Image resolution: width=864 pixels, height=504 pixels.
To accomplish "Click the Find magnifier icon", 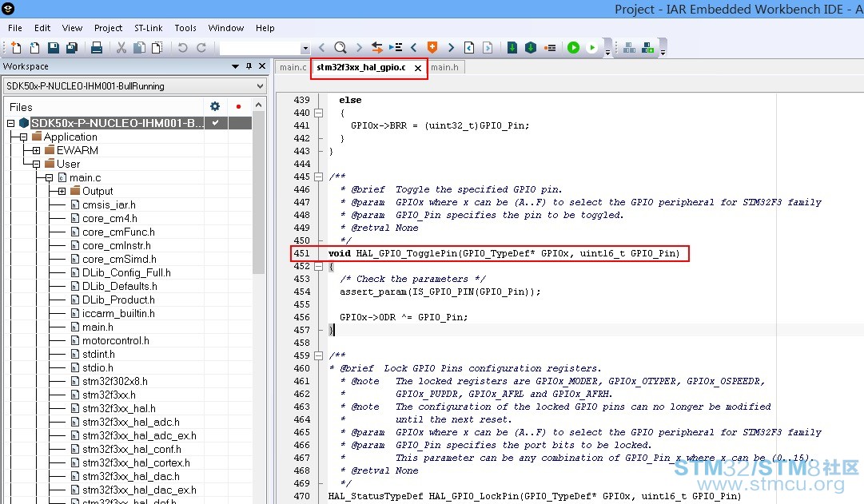I will pyautogui.click(x=340, y=48).
